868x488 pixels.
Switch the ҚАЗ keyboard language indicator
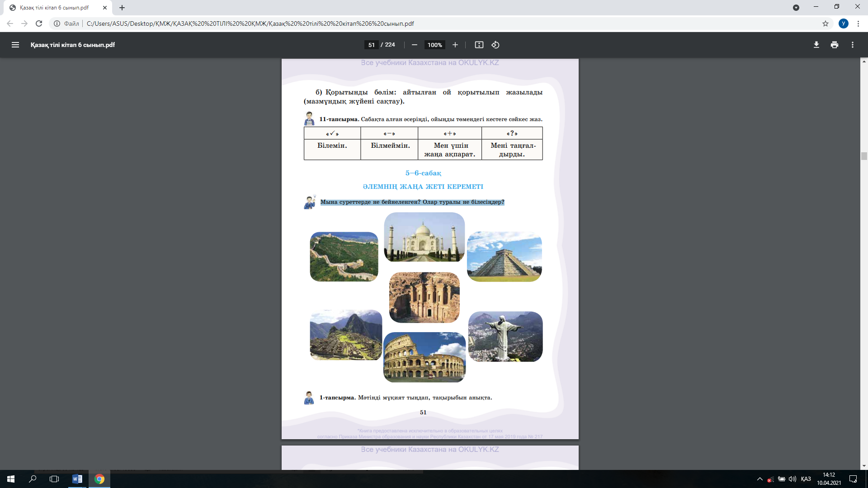point(806,479)
